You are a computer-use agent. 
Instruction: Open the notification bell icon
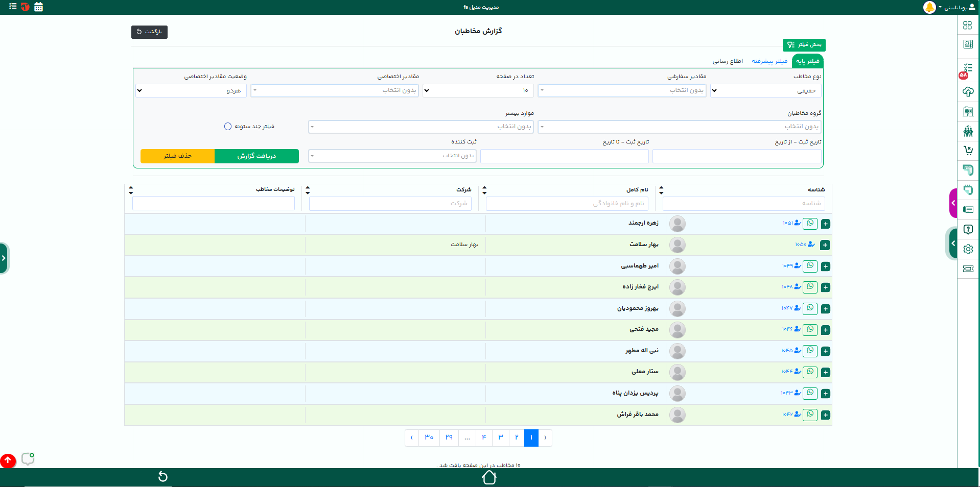pyautogui.click(x=929, y=8)
